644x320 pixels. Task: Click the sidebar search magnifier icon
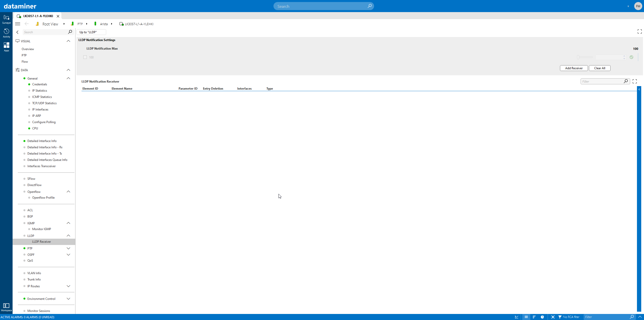coord(70,32)
